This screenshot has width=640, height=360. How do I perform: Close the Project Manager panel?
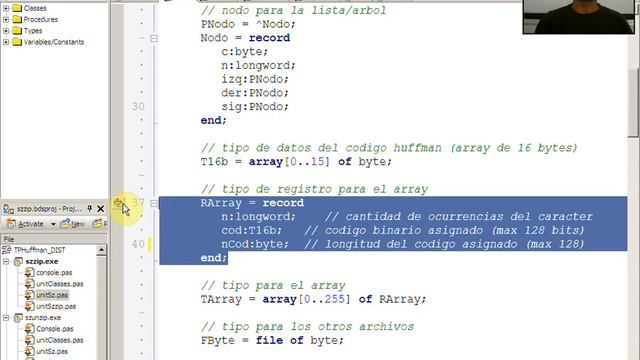tap(100, 209)
